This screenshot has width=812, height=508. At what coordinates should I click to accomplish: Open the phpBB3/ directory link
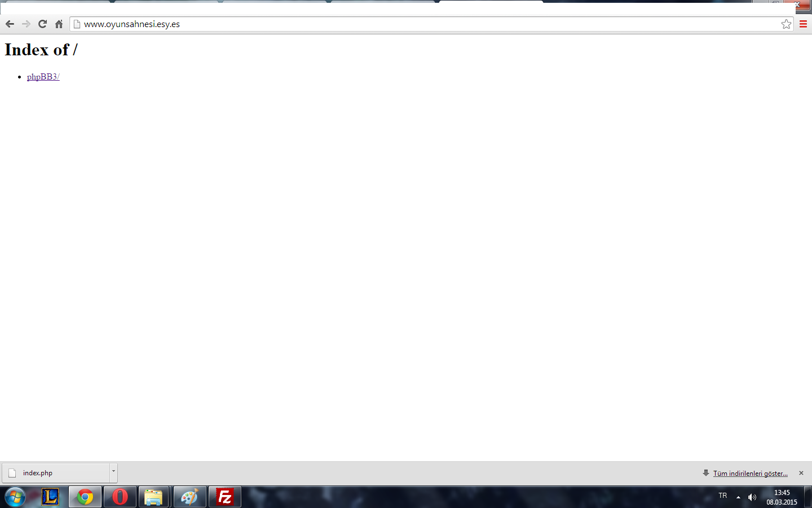pyautogui.click(x=43, y=77)
